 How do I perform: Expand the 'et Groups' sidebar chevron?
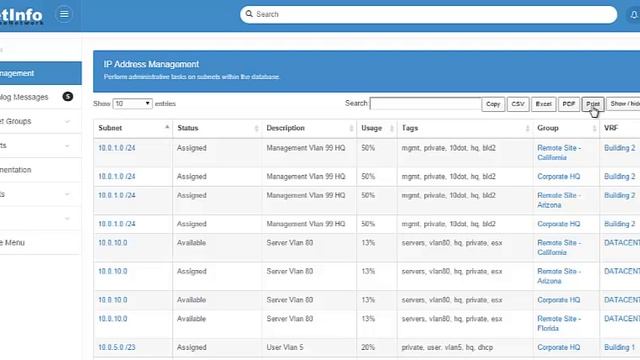[67, 121]
